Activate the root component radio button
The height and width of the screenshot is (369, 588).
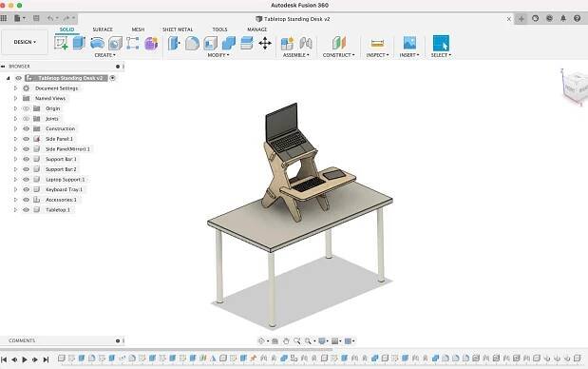tap(112, 78)
